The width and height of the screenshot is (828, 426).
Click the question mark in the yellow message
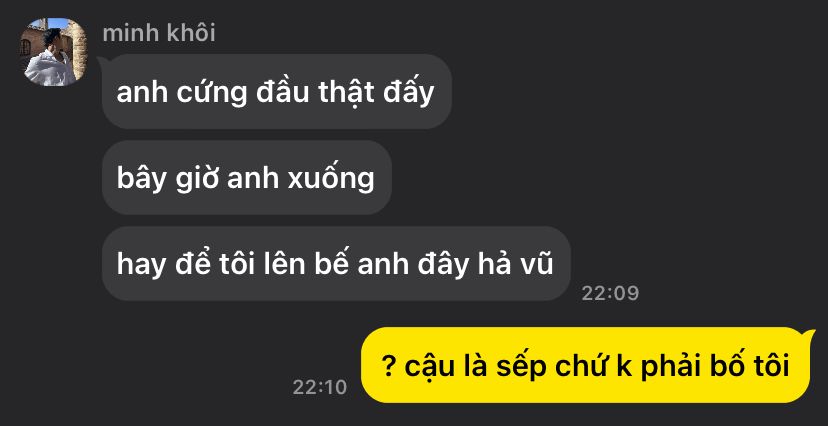click(388, 366)
